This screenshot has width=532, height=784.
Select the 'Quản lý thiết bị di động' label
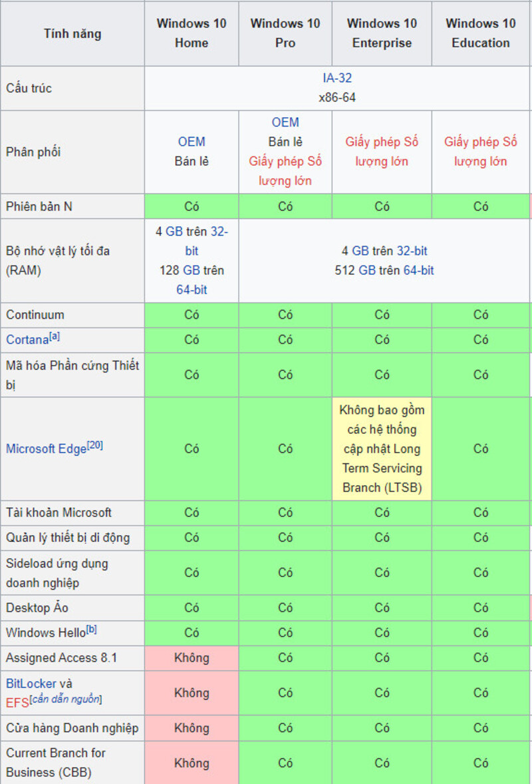(x=68, y=538)
